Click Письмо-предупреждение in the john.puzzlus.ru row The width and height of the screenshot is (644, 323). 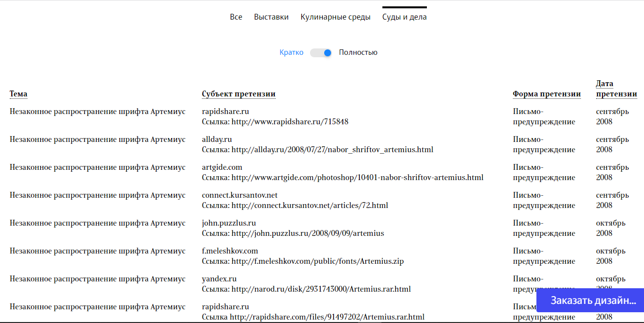pos(544,228)
